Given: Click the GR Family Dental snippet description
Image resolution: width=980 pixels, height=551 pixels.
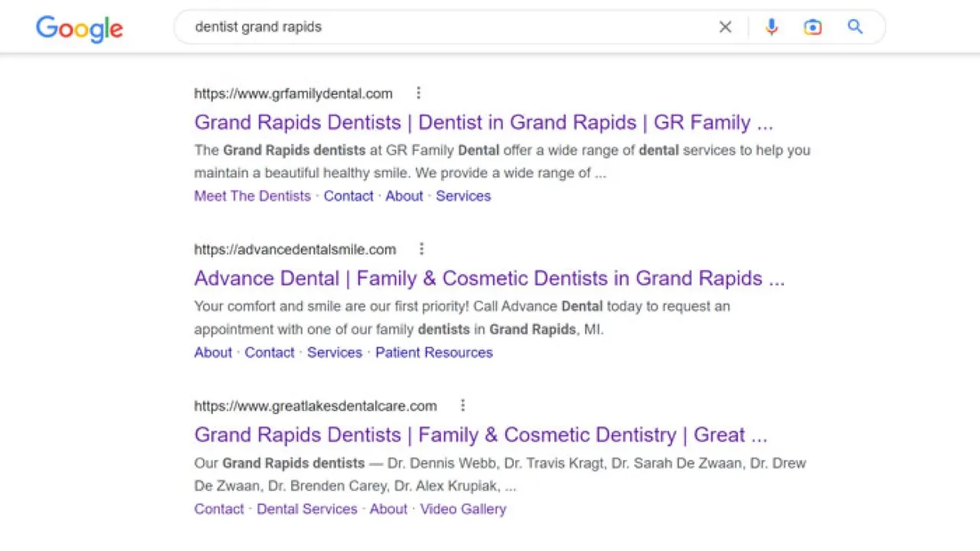Looking at the screenshot, I should click(502, 161).
